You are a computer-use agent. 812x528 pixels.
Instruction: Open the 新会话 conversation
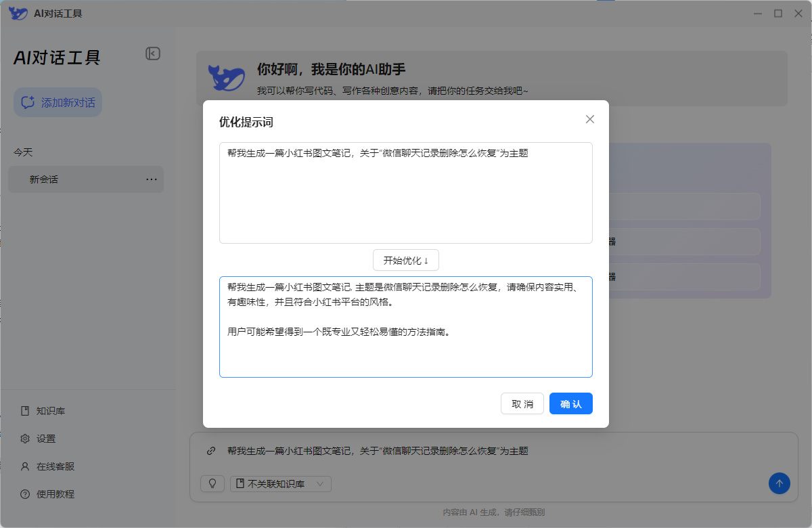tap(86, 179)
